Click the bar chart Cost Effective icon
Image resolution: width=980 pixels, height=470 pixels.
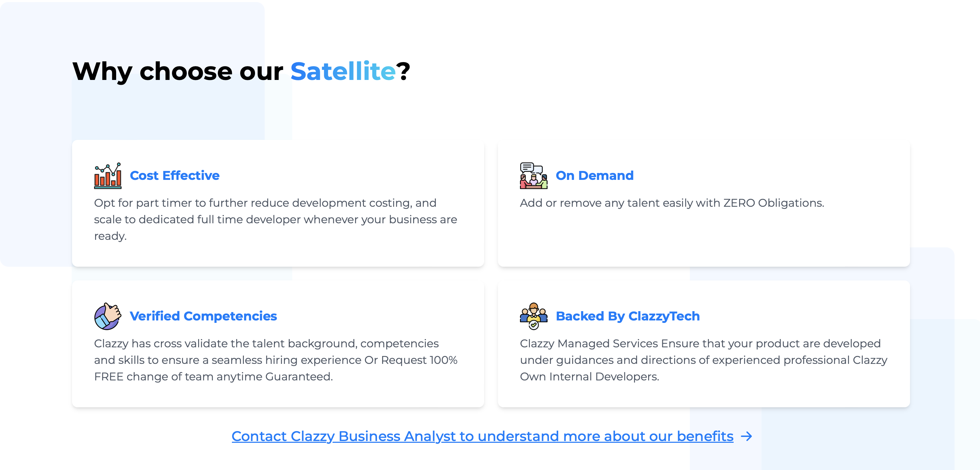[x=108, y=175]
